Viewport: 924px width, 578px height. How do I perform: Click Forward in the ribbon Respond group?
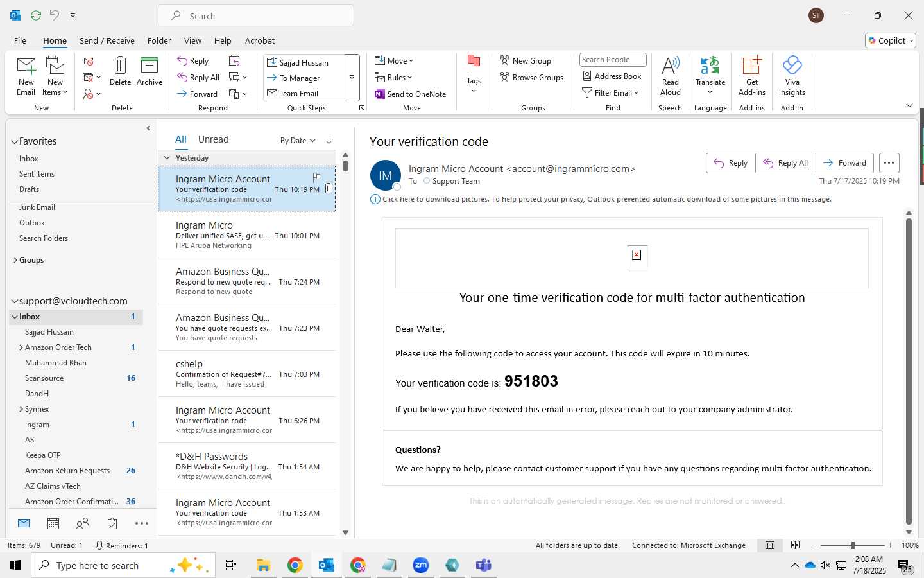pyautogui.click(x=198, y=94)
